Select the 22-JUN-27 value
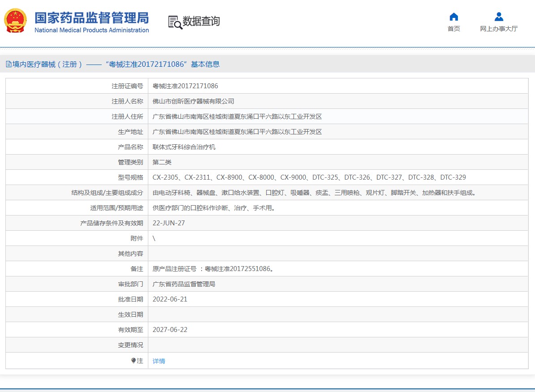The width and height of the screenshot is (535, 392). pos(168,223)
